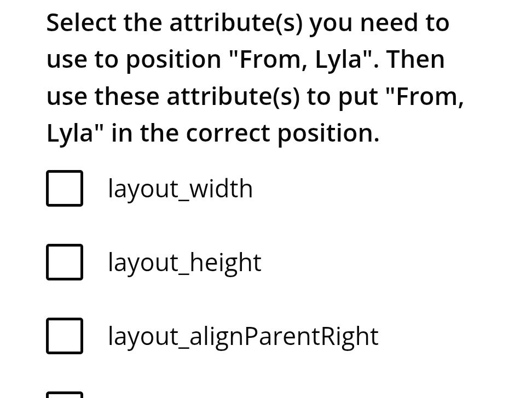Tick the attribute box below layout_alignParentRight

[x=64, y=395]
